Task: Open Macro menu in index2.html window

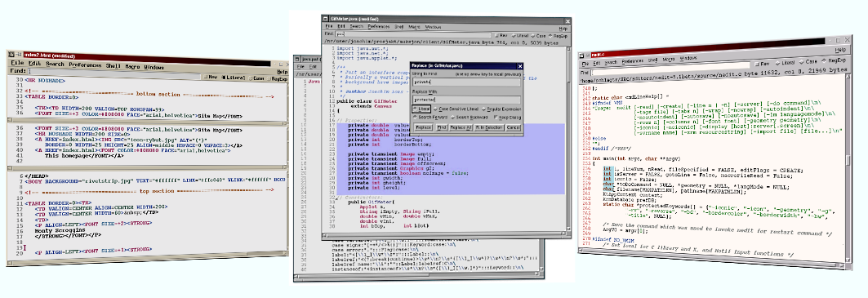Action: (132, 66)
